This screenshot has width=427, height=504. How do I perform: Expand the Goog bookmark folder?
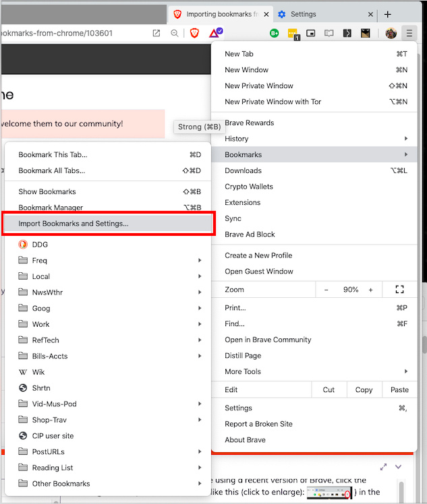pyautogui.click(x=108, y=308)
